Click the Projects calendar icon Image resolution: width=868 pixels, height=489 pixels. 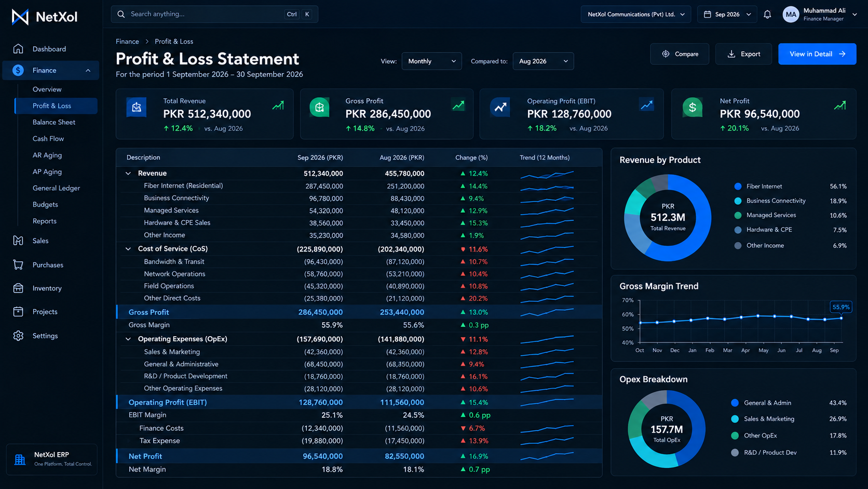click(18, 312)
